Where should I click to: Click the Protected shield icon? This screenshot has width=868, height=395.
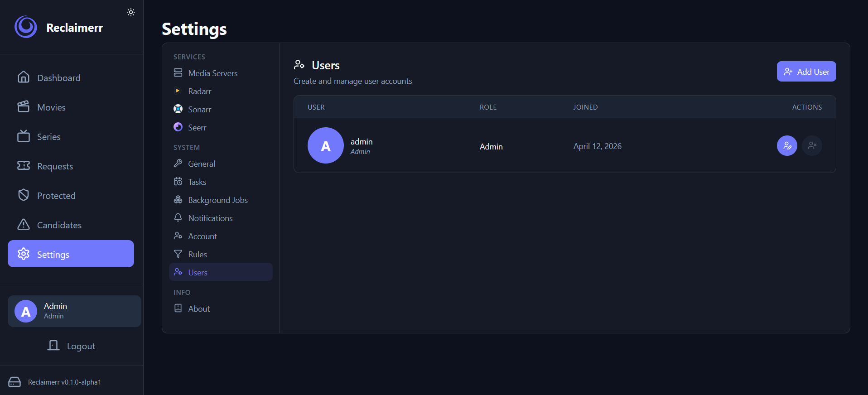click(24, 195)
